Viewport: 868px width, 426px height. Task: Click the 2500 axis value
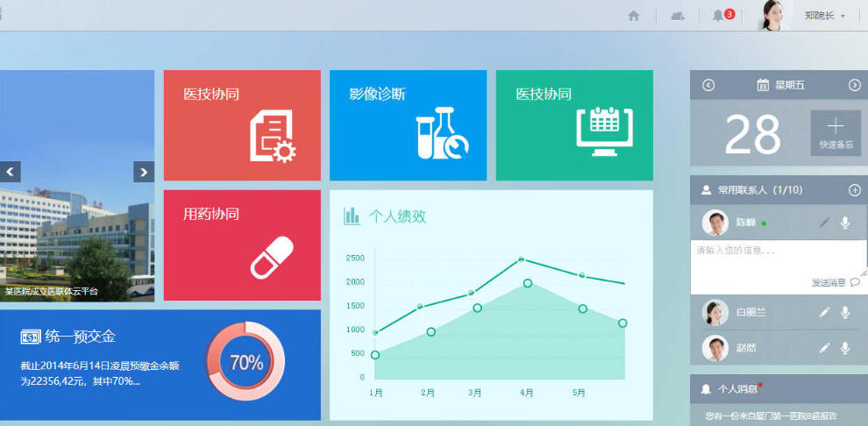pyautogui.click(x=355, y=259)
